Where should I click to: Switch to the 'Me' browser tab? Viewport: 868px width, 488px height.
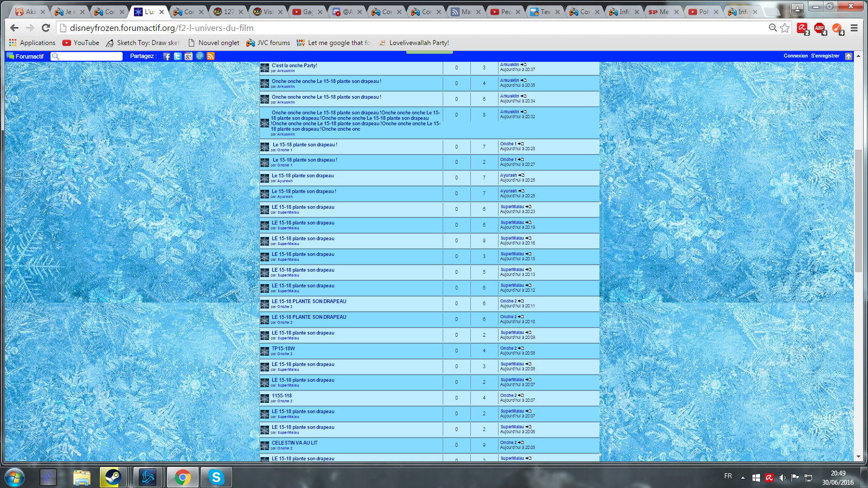coord(663,11)
